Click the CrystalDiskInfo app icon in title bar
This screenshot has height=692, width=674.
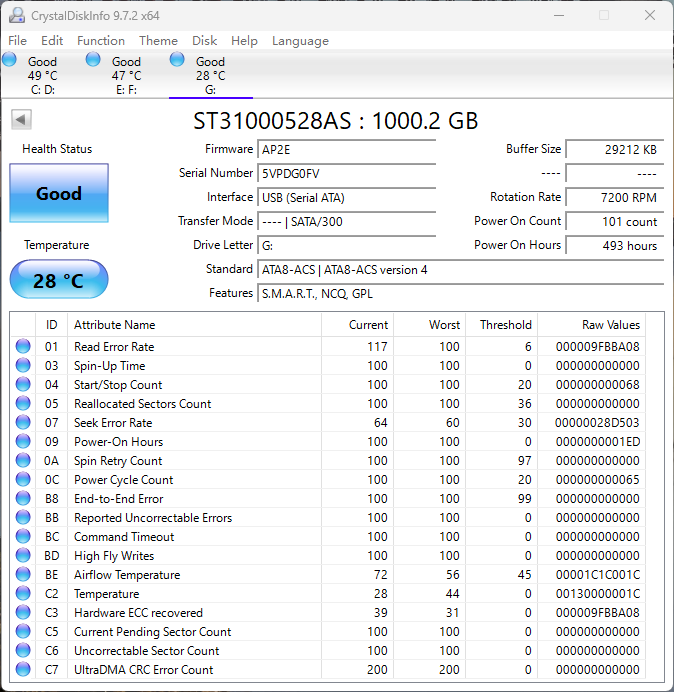[17, 15]
